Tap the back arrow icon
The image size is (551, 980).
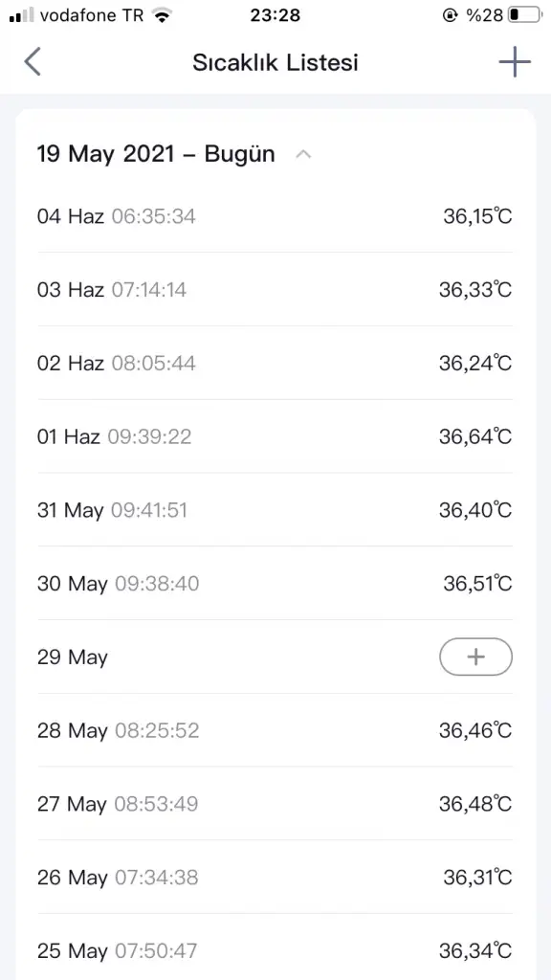(x=33, y=62)
